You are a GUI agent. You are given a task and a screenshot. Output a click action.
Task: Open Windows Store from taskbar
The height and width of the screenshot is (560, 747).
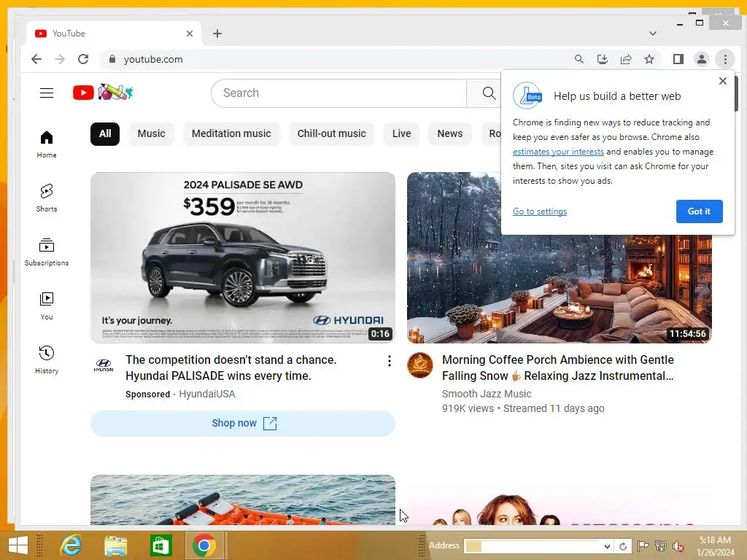160,545
